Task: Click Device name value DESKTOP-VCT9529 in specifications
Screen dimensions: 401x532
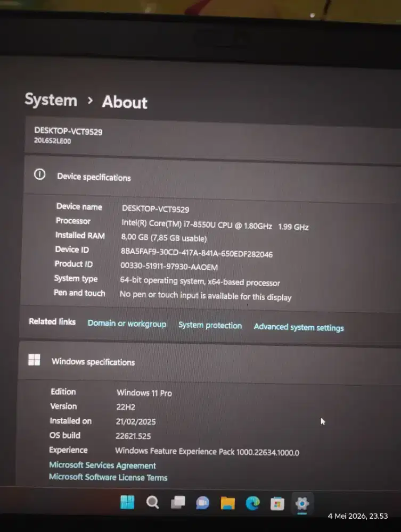Action: tap(156, 209)
